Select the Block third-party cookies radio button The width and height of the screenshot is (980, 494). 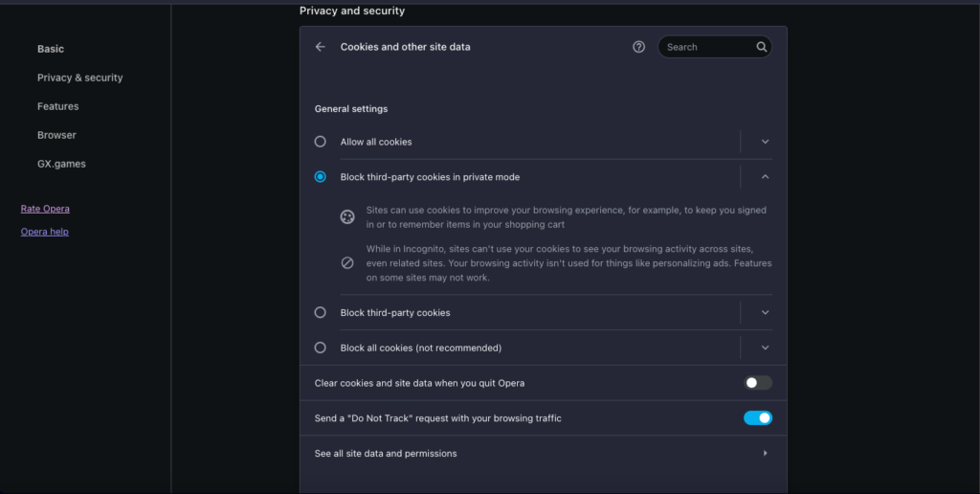320,313
